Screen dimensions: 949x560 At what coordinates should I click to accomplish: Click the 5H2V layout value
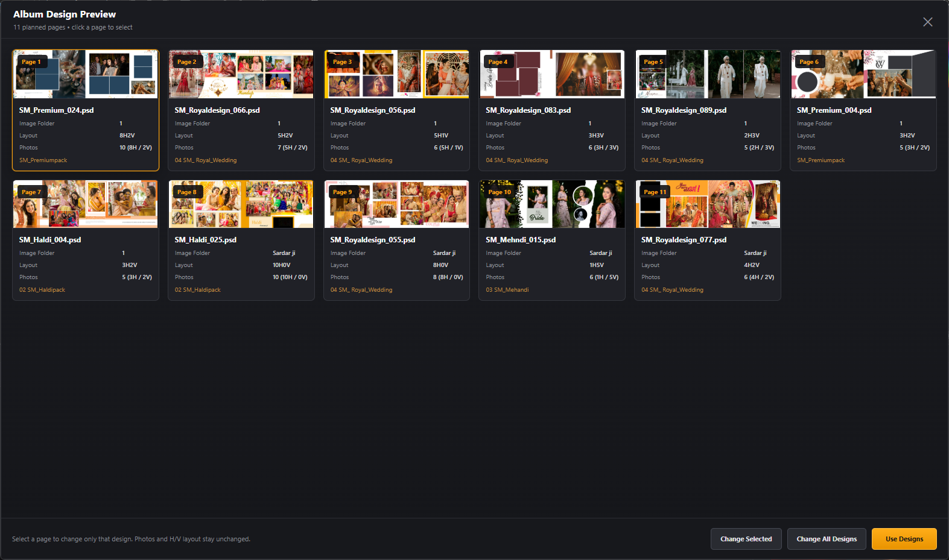pyautogui.click(x=285, y=136)
